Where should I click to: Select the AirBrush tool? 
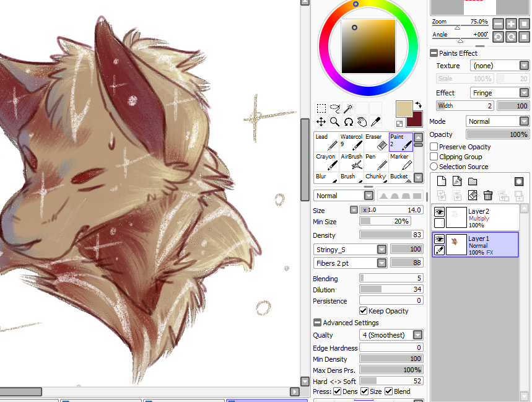[352, 162]
